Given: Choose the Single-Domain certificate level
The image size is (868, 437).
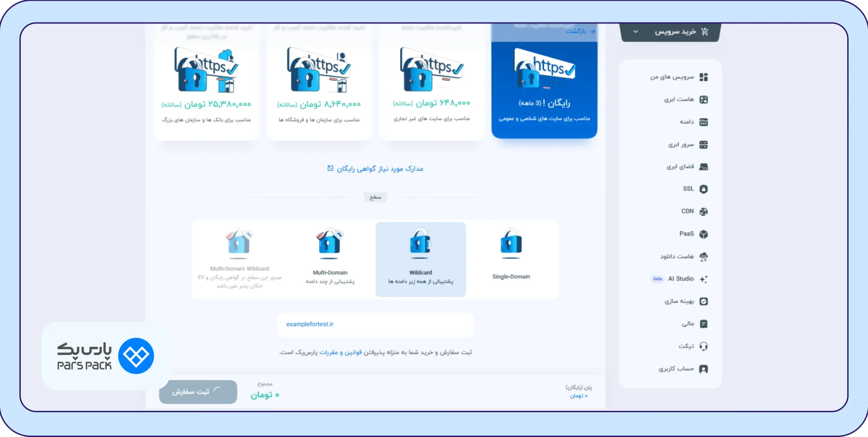Looking at the screenshot, I should coord(511,259).
